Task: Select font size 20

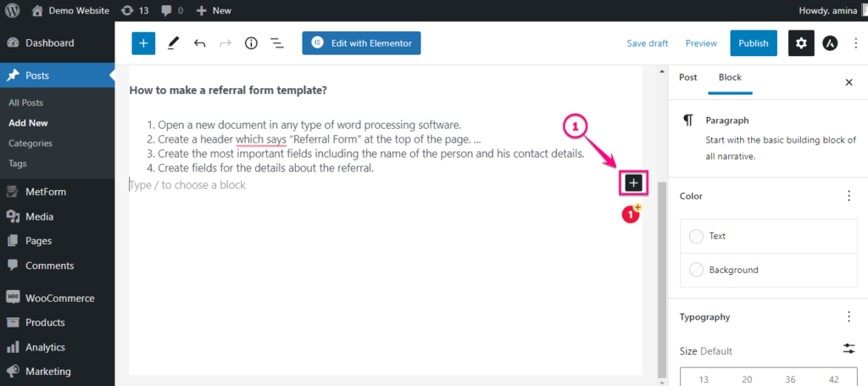Action: [746, 379]
